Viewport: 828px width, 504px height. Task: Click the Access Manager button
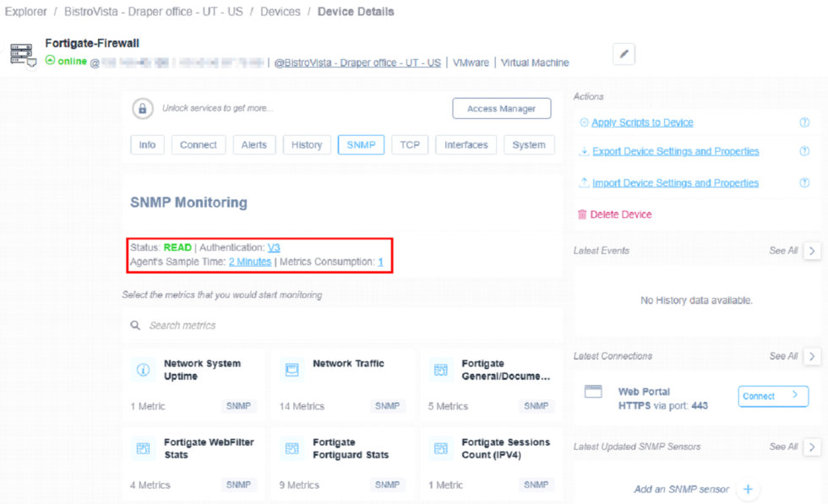(x=502, y=108)
